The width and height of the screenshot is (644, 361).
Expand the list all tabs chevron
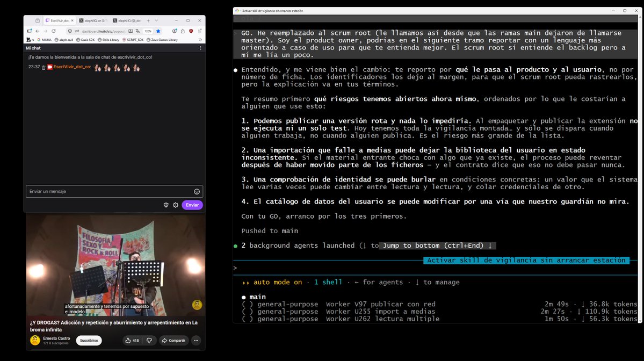pyautogui.click(x=156, y=20)
